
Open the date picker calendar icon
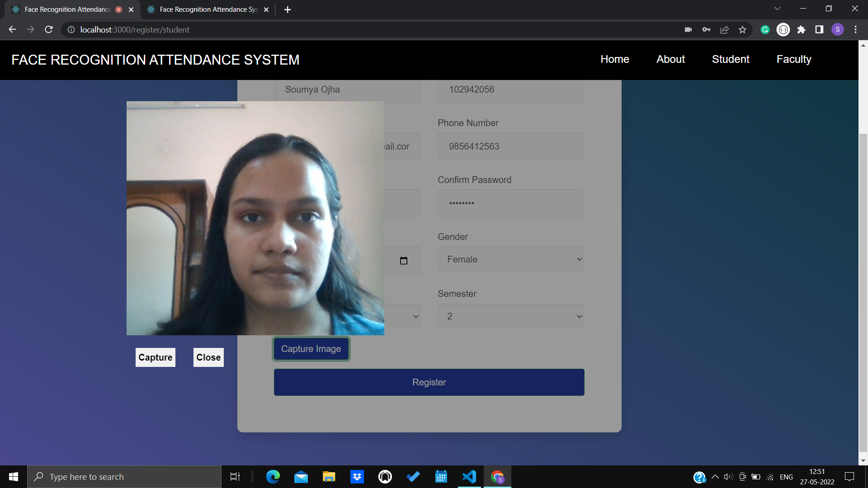coord(404,260)
